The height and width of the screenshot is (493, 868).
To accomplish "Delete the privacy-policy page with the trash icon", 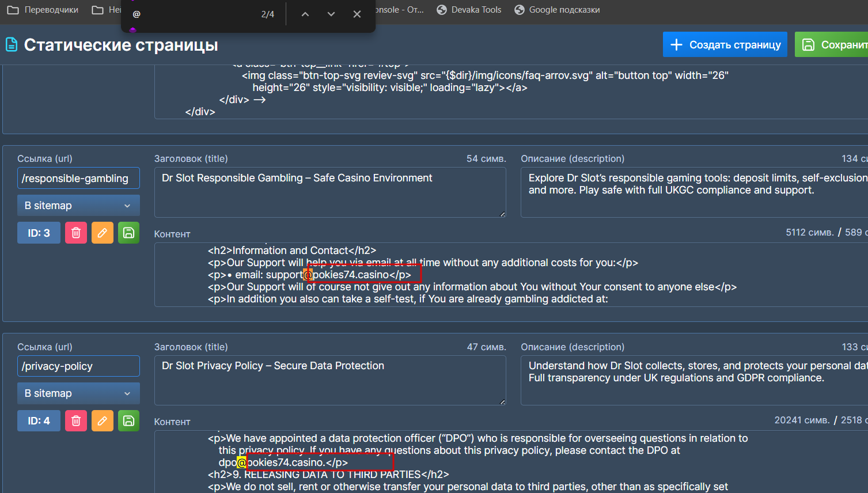I will [x=76, y=420].
